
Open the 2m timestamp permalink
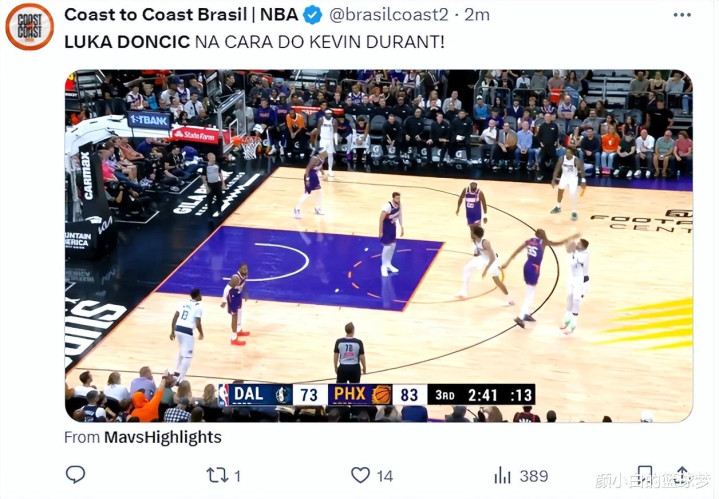point(476,15)
